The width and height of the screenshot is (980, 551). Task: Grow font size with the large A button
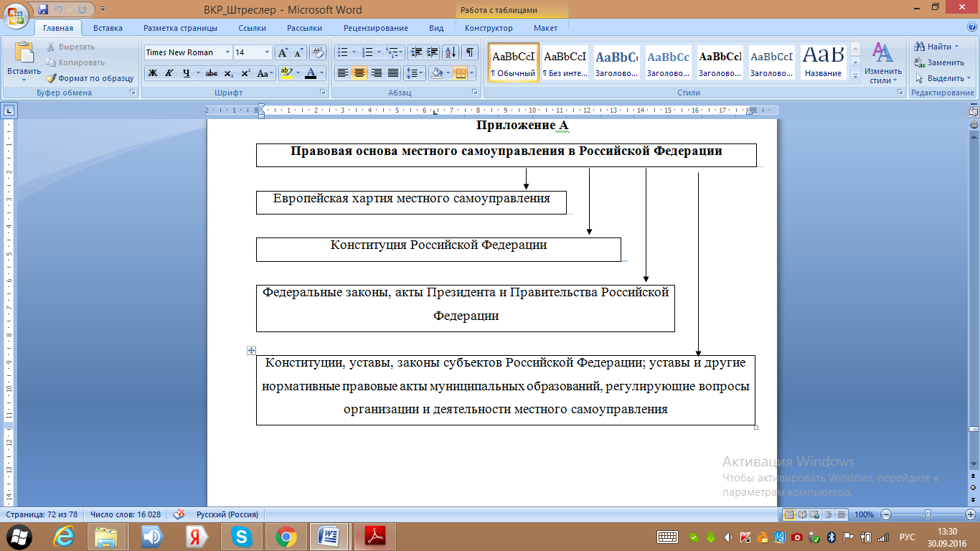pyautogui.click(x=283, y=52)
